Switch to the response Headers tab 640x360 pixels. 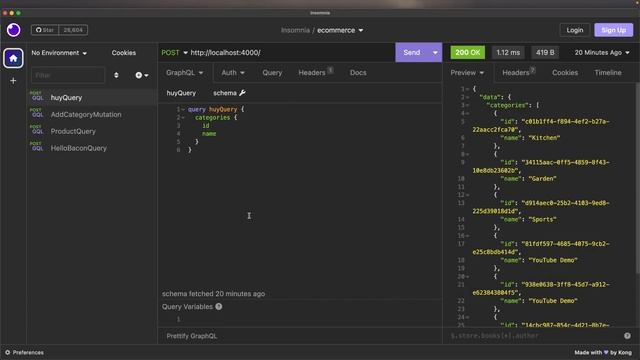pyautogui.click(x=518, y=73)
